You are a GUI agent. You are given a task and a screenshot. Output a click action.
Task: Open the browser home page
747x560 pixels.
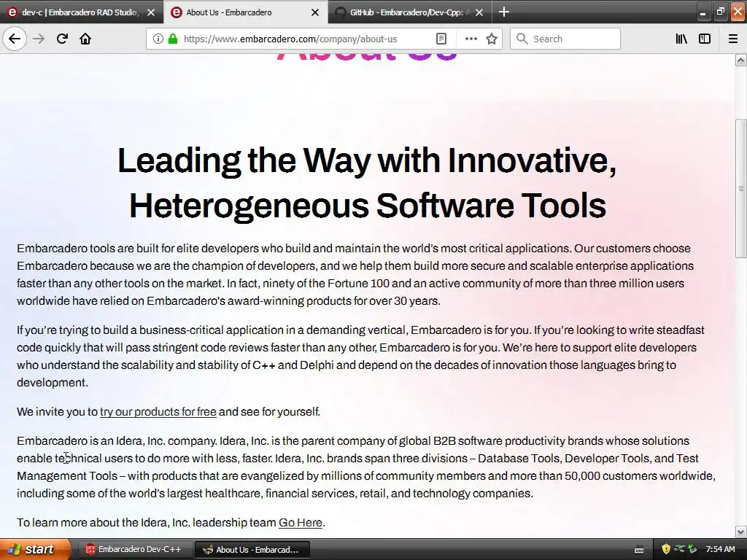pyautogui.click(x=85, y=39)
